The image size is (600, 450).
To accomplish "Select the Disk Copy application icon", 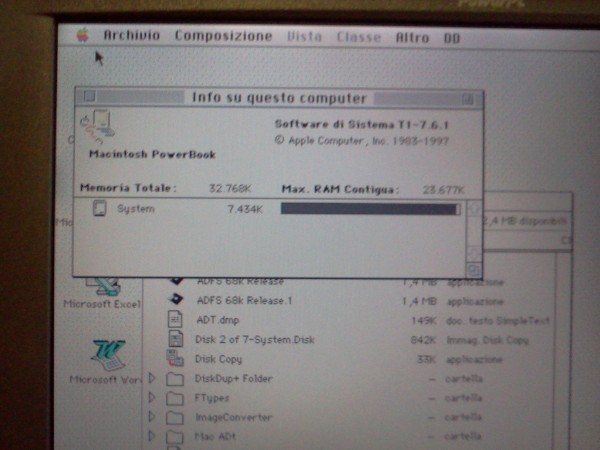I will [175, 359].
